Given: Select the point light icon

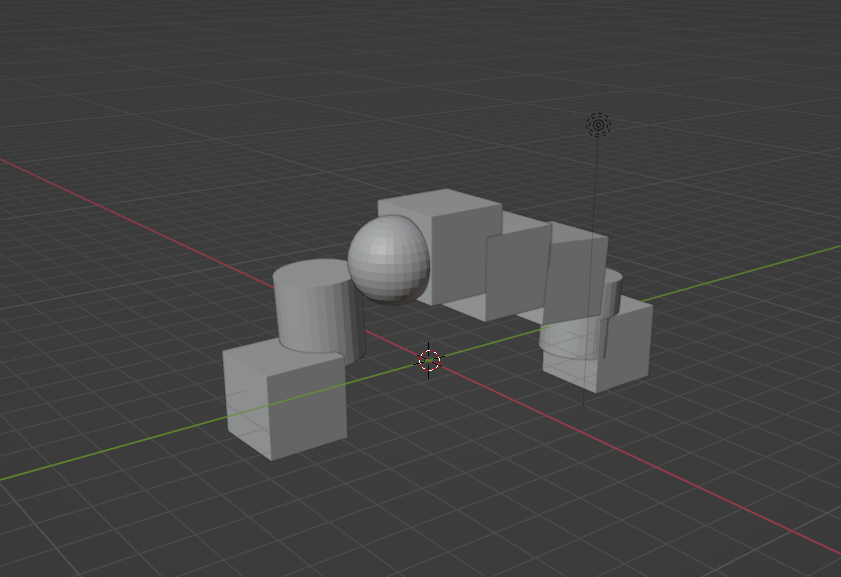Looking at the screenshot, I should click(x=598, y=125).
